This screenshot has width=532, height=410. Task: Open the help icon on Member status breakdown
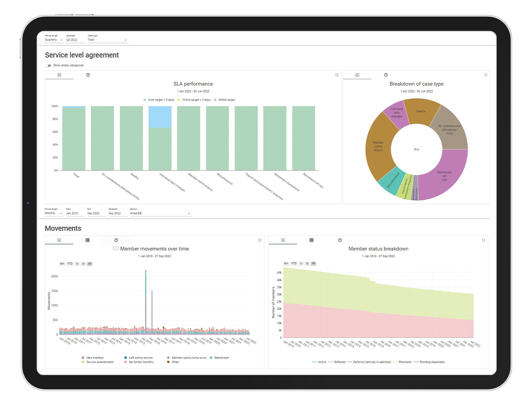click(340, 240)
